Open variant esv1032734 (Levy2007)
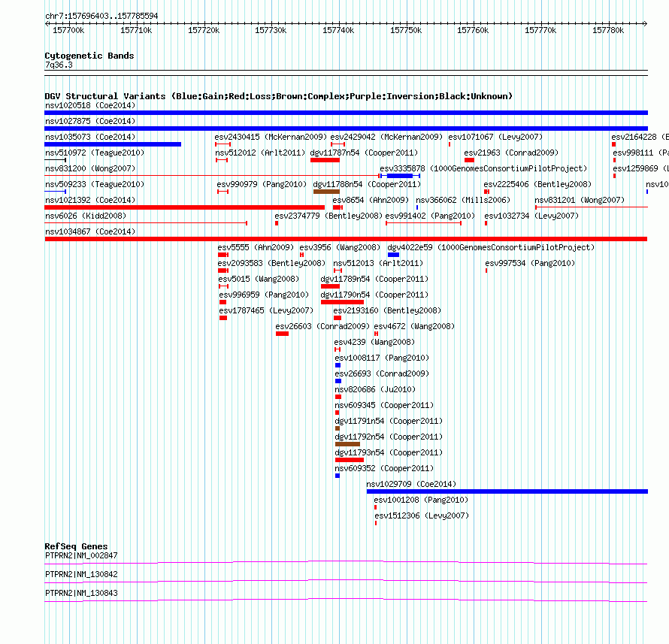The height and width of the screenshot is (644, 669). (531, 216)
